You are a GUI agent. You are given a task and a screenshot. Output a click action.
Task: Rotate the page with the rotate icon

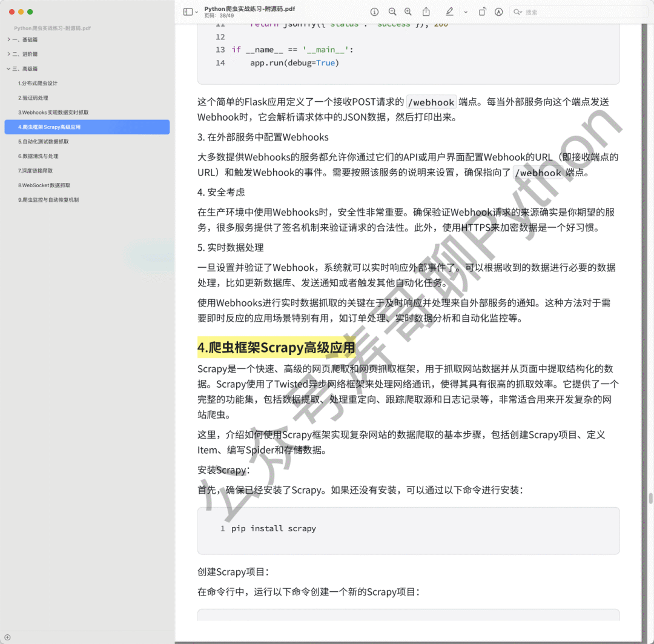(x=482, y=12)
